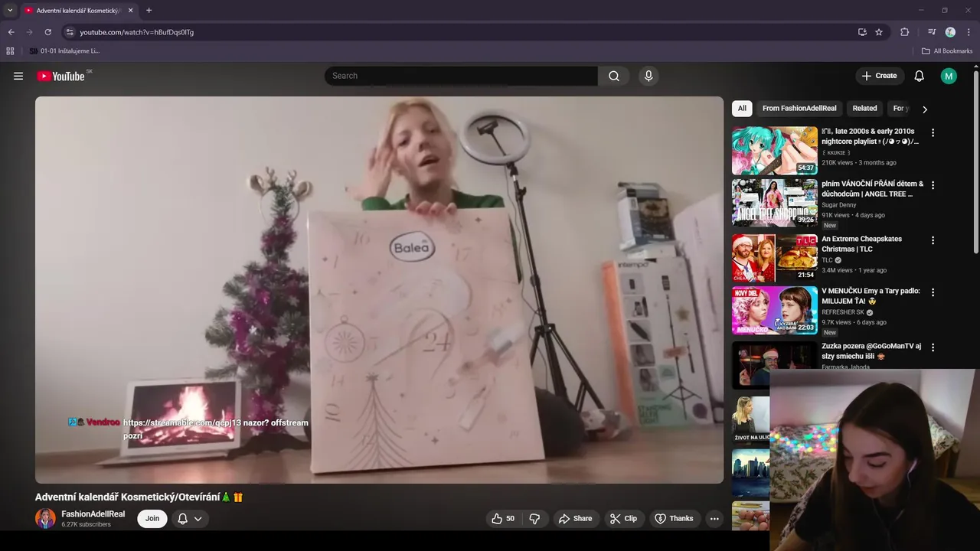Open the YouTube guide hamburger menu
Image resolution: width=980 pixels, height=551 pixels.
pos(18,76)
